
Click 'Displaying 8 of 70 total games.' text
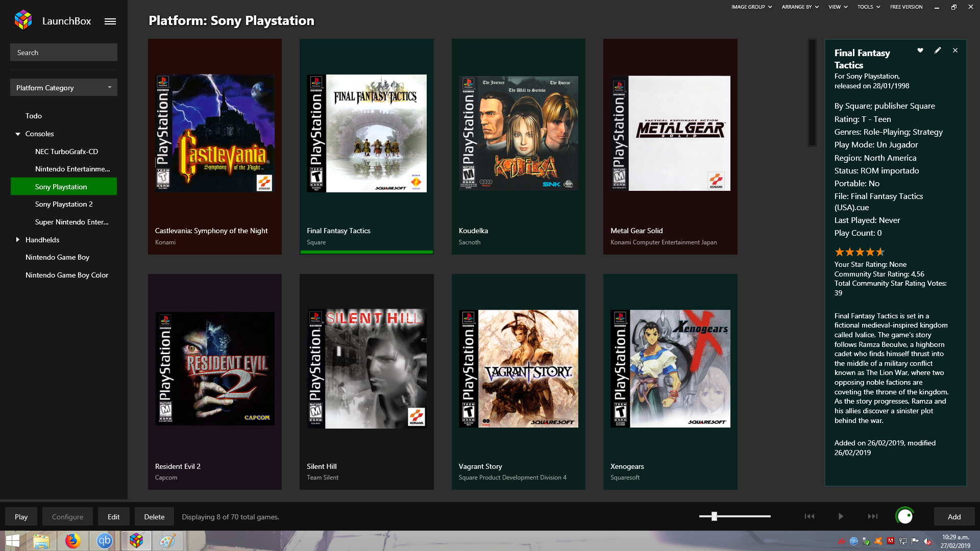point(230,517)
